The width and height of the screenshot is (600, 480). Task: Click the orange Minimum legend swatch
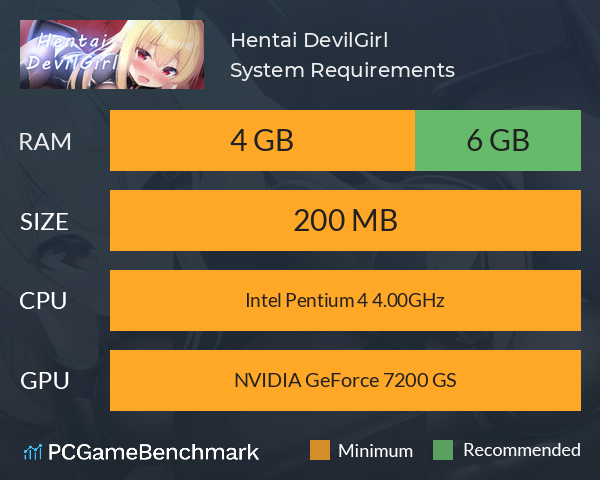click(x=320, y=450)
